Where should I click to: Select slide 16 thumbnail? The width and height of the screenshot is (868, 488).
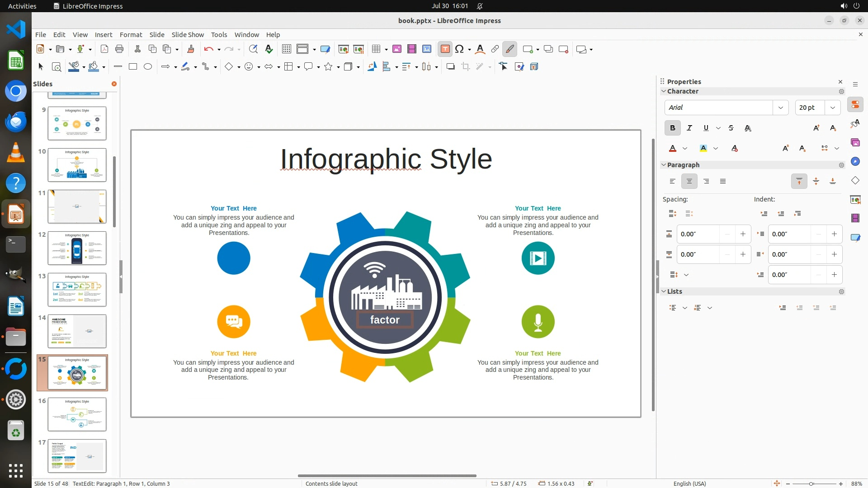click(77, 414)
